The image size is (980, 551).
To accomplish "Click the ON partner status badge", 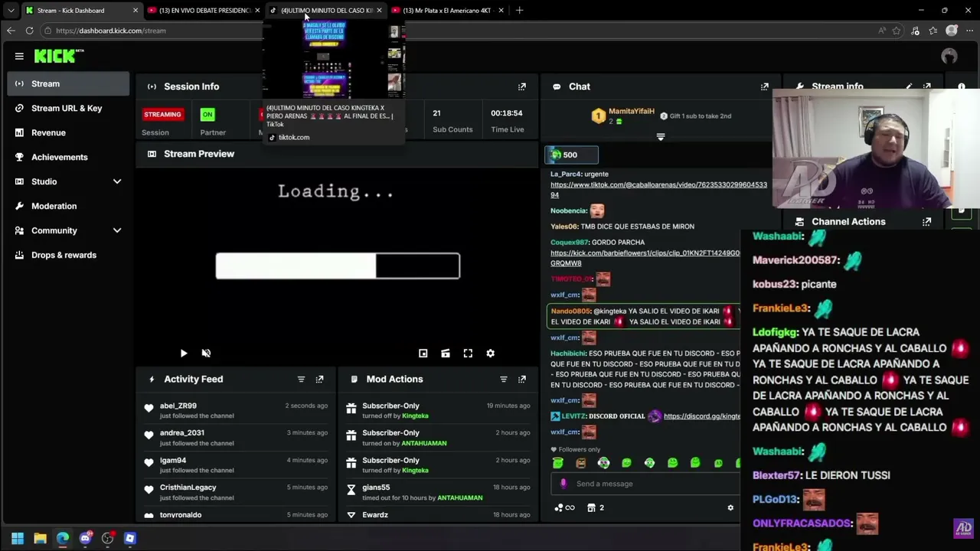I will [207, 114].
